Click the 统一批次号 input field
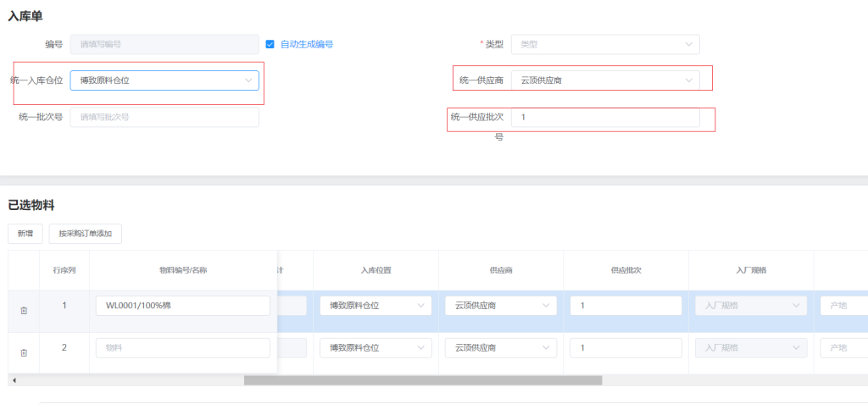The width and height of the screenshot is (868, 404). 164,117
